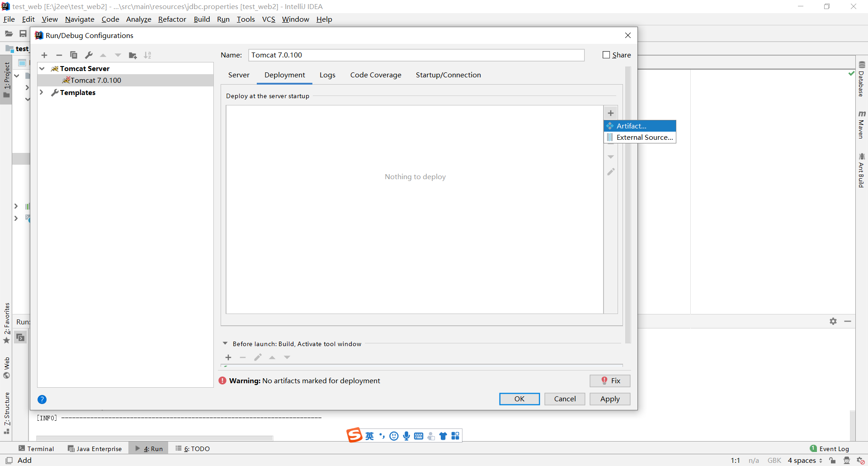
Task: Open Run panel settings gear icon
Action: (x=833, y=321)
